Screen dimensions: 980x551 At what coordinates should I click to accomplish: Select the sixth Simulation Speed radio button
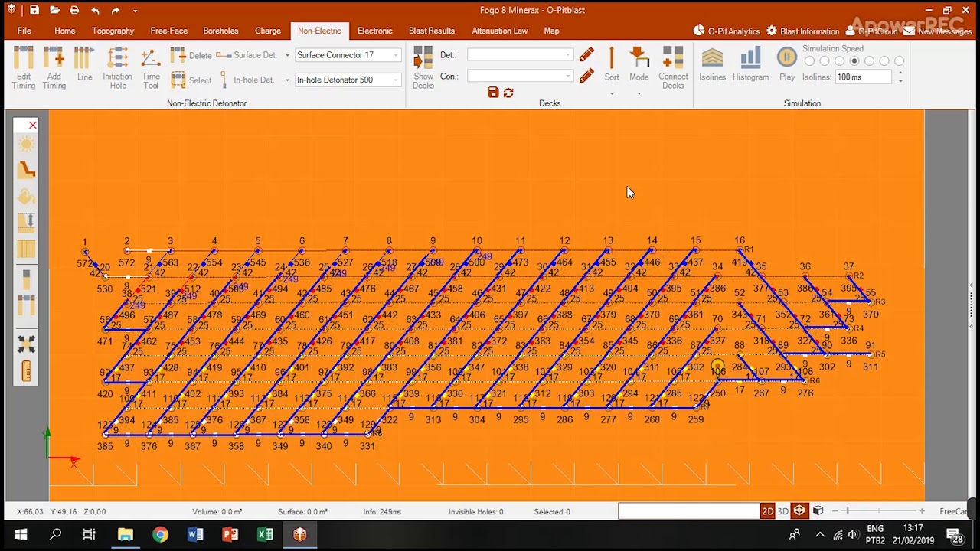coord(884,61)
